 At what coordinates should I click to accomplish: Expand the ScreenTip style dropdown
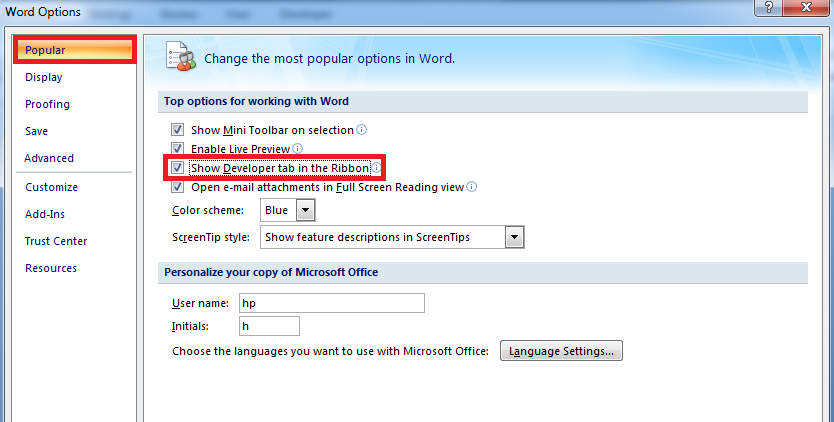click(514, 237)
